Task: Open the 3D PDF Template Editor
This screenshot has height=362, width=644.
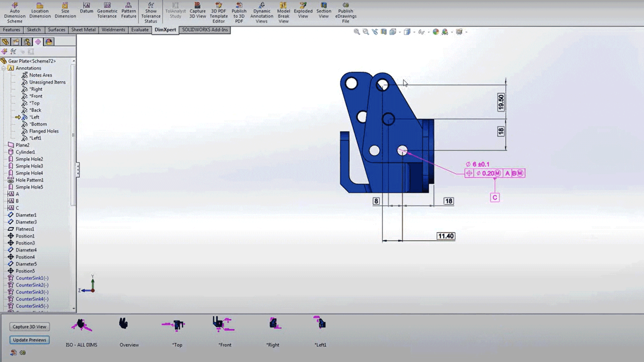Action: click(x=218, y=12)
